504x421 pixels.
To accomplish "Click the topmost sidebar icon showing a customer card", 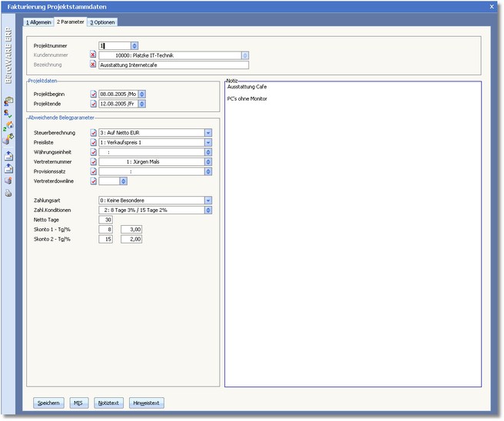I will click(x=8, y=100).
